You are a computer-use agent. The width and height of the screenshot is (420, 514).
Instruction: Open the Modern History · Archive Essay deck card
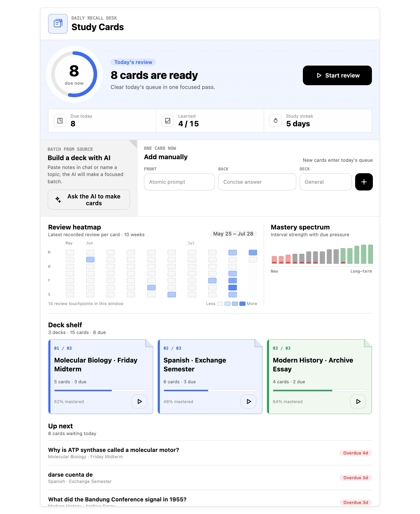pos(319,376)
